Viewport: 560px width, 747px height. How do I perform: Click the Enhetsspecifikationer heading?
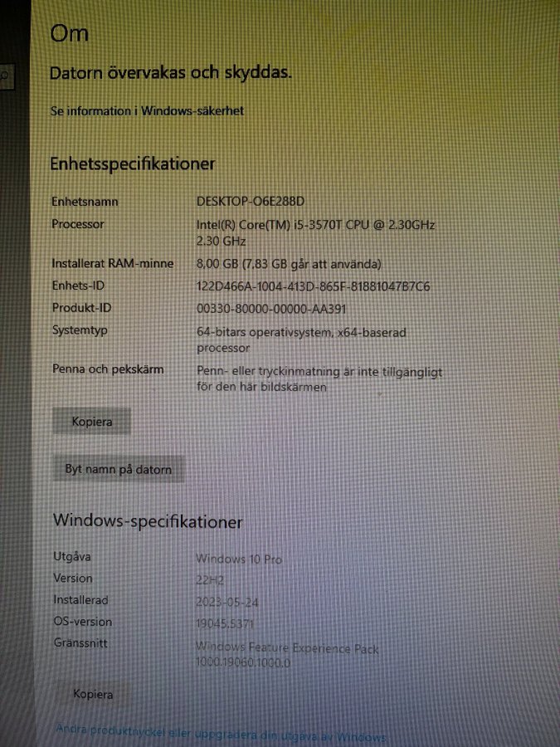coord(133,164)
